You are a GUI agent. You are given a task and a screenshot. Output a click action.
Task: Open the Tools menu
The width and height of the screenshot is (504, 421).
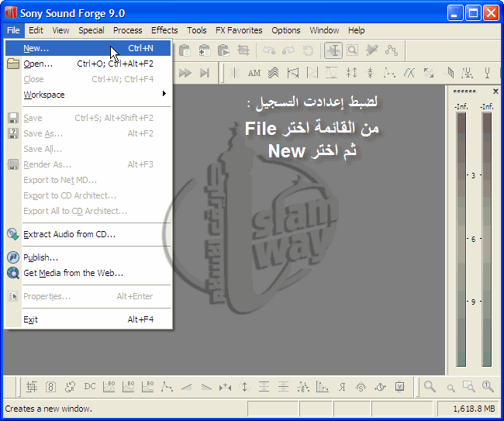(197, 30)
